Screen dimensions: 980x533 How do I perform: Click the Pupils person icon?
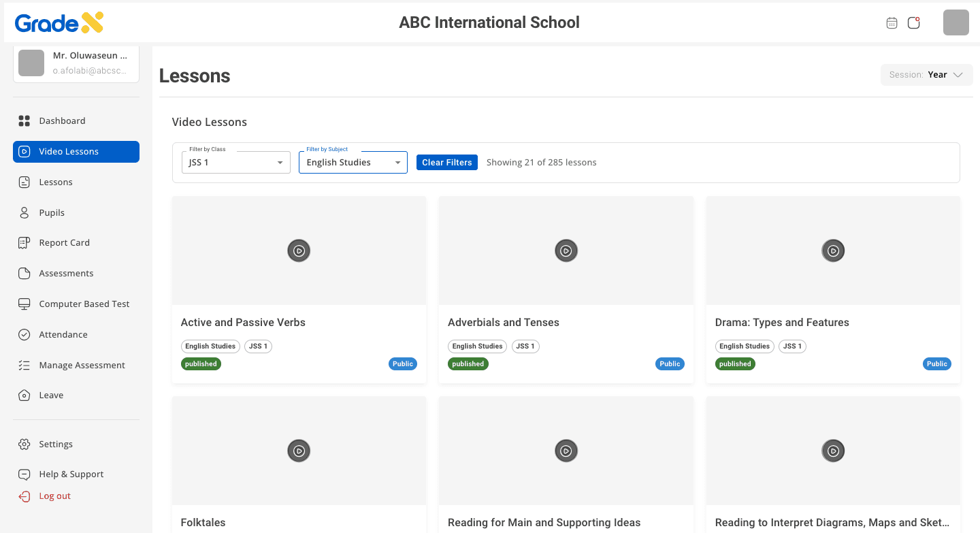[24, 212]
